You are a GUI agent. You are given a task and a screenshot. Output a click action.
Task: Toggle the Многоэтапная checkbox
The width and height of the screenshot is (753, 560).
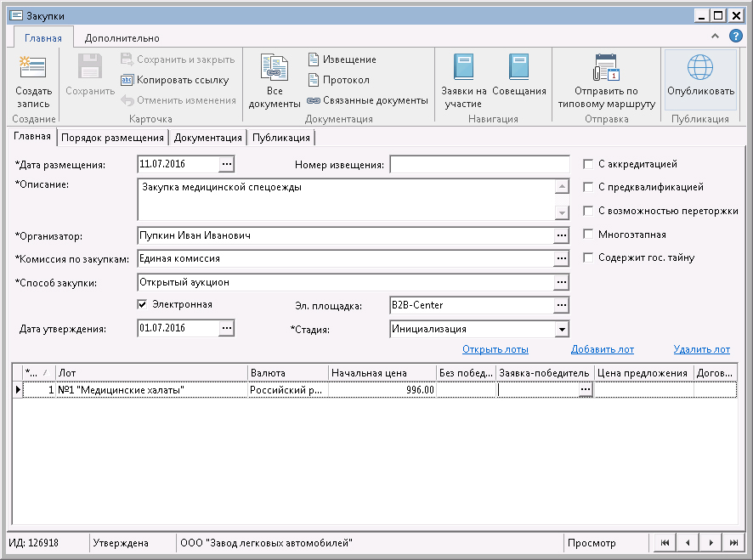(x=588, y=234)
